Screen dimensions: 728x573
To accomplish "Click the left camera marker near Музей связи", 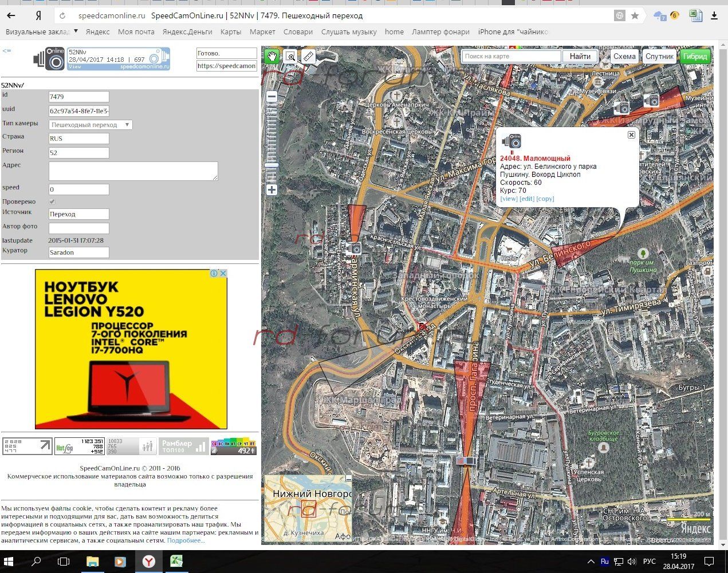I will coord(622,107).
